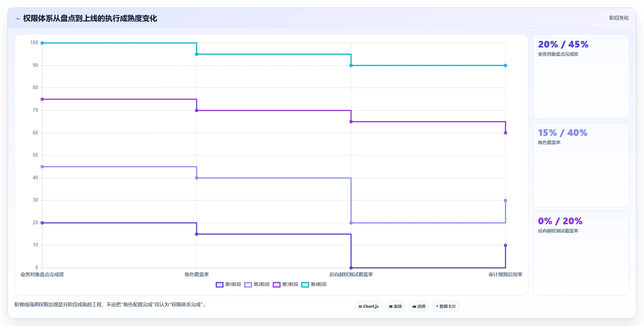Click the 第1阶段 zero point at 反向越权测试覆盖率

[351, 268]
